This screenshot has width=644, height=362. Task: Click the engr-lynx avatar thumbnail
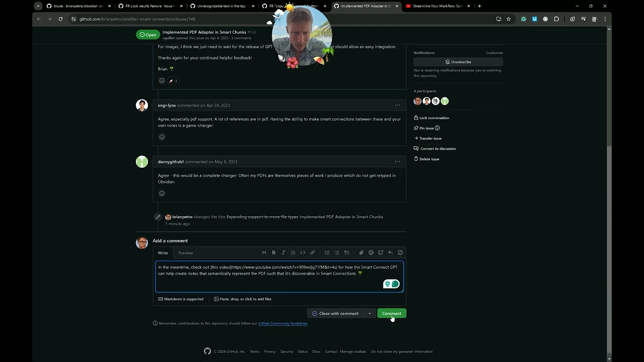pyautogui.click(x=142, y=105)
